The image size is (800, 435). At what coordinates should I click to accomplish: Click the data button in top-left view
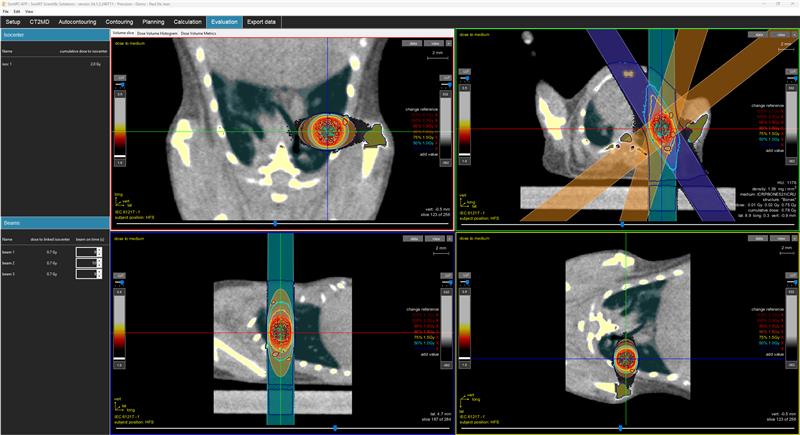point(411,43)
